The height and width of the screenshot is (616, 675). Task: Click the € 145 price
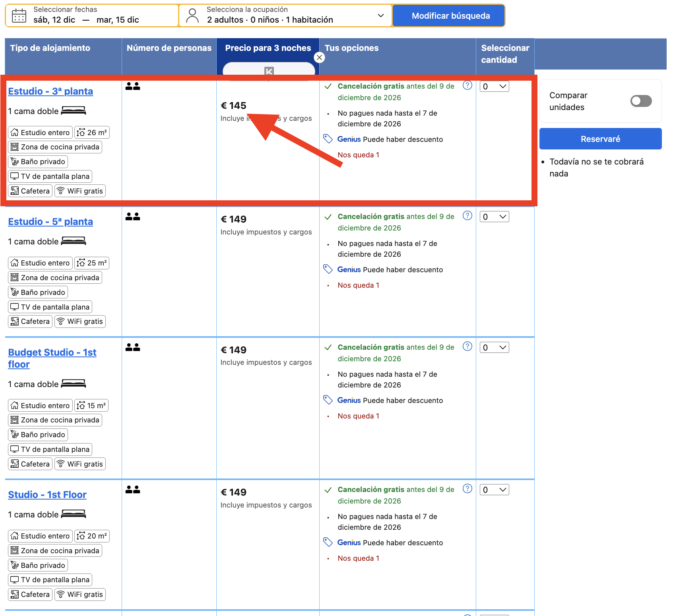[x=234, y=105]
